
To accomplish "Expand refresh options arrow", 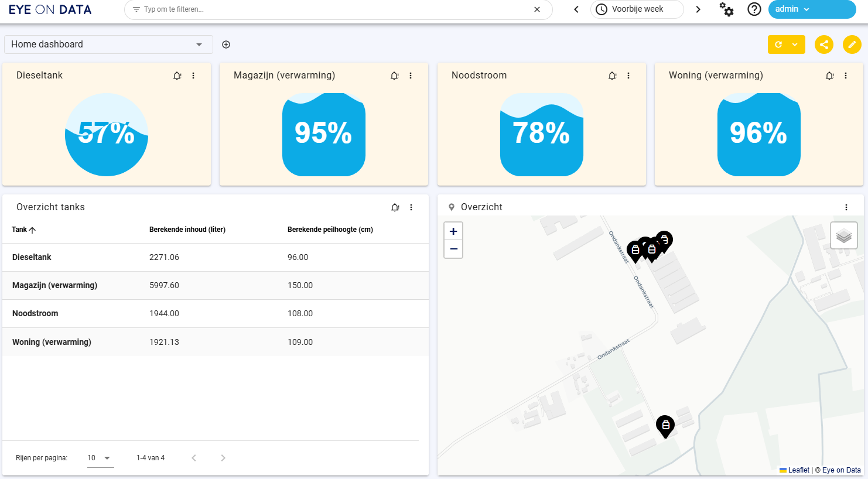I will (795, 45).
